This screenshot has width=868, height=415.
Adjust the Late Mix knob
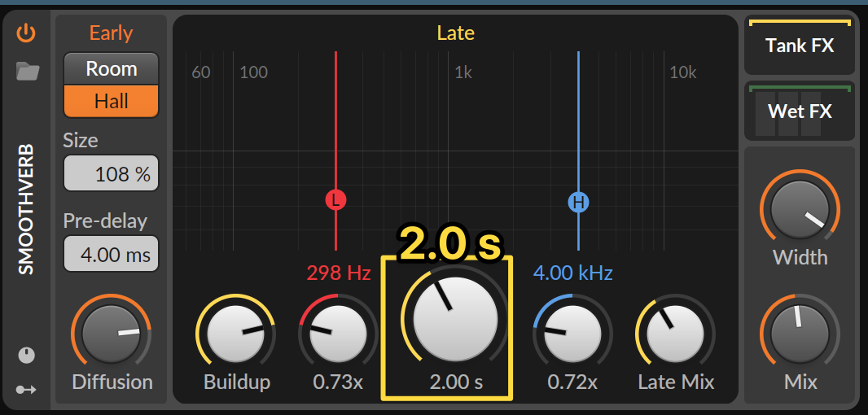point(675,333)
